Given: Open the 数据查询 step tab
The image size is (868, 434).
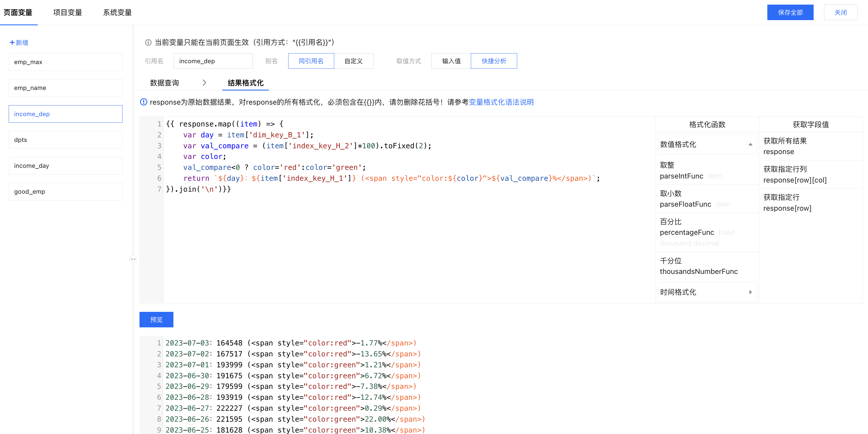Looking at the screenshot, I should click(x=164, y=83).
